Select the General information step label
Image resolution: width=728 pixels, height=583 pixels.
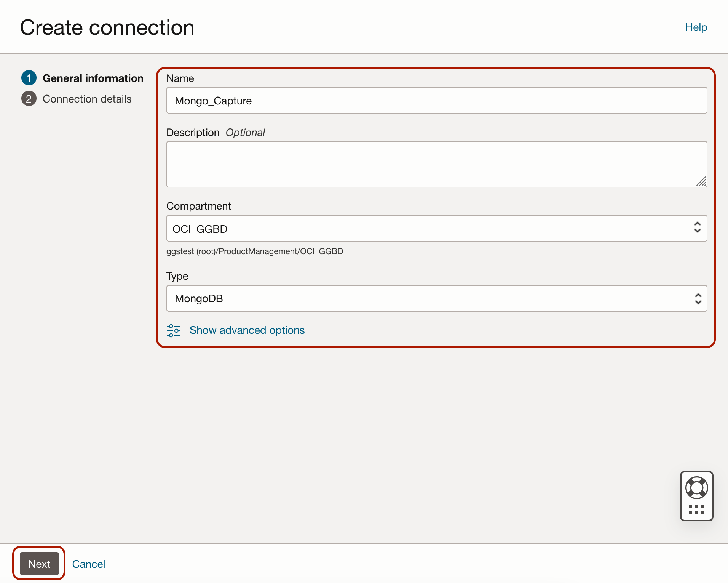coord(93,78)
